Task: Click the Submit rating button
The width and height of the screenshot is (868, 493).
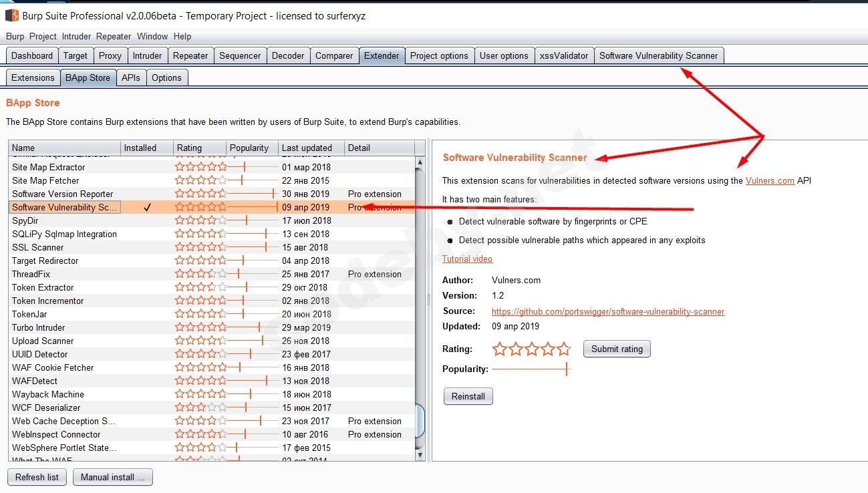Action: click(616, 348)
